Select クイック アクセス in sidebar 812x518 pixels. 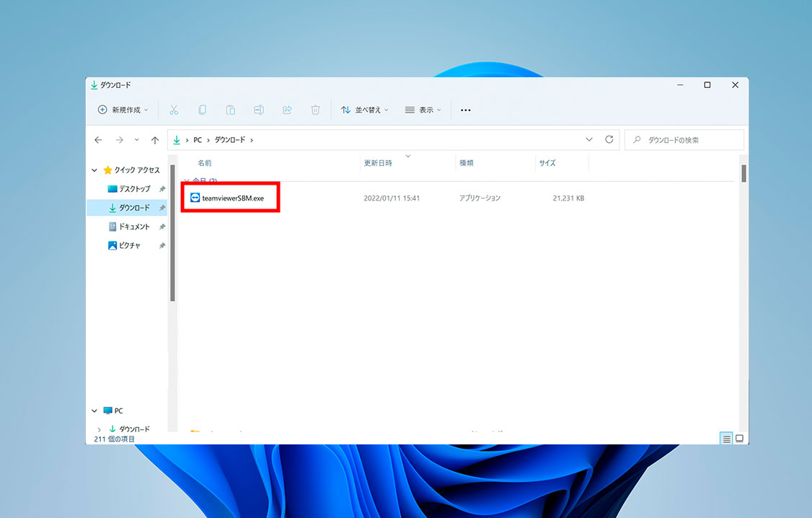(131, 170)
